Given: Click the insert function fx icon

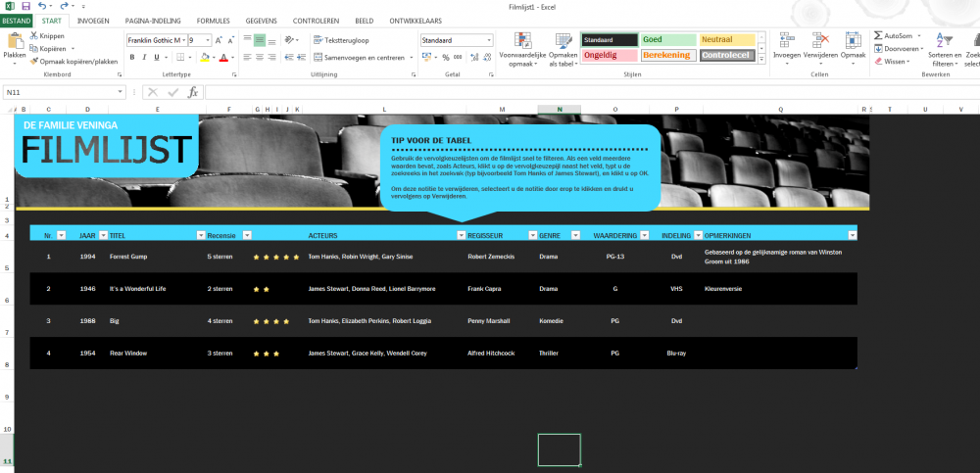Looking at the screenshot, I should pyautogui.click(x=193, y=92).
